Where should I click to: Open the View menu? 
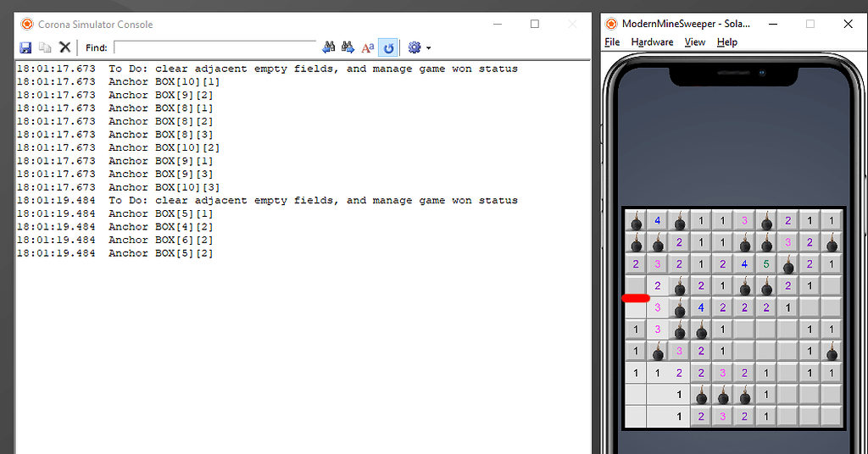(x=694, y=42)
